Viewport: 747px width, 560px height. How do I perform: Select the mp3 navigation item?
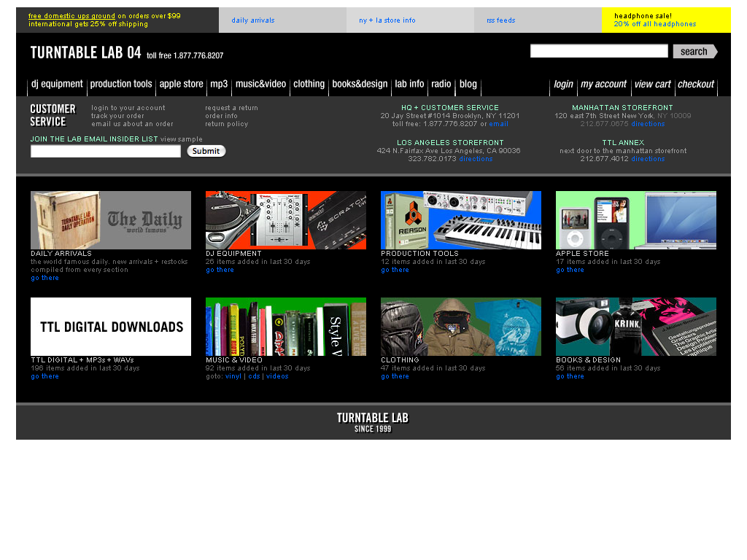tap(219, 85)
